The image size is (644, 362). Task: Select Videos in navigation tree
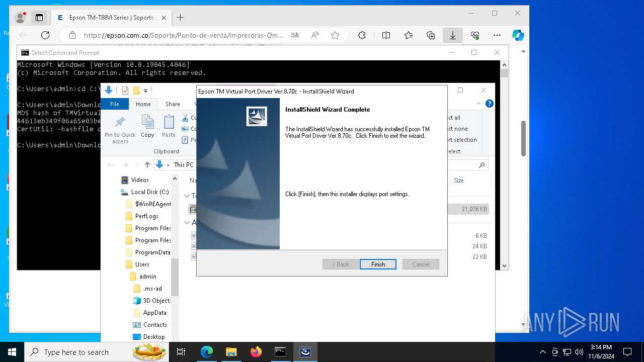pyautogui.click(x=140, y=180)
